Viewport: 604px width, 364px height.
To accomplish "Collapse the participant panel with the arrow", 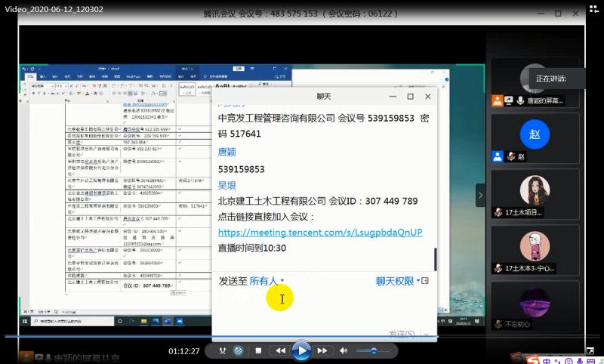I will 480,196.
